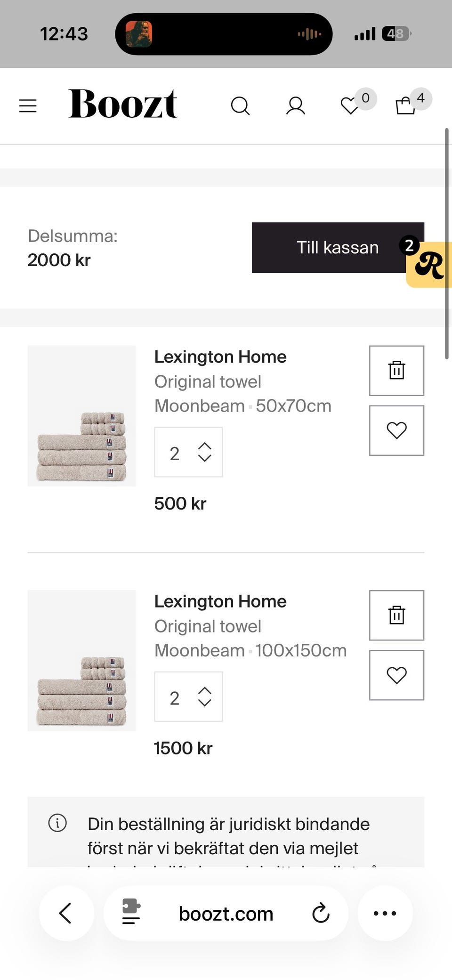Screen dimensions: 452x980
Task: Delete the 100x150cm towel from cart
Action: [x=396, y=615]
